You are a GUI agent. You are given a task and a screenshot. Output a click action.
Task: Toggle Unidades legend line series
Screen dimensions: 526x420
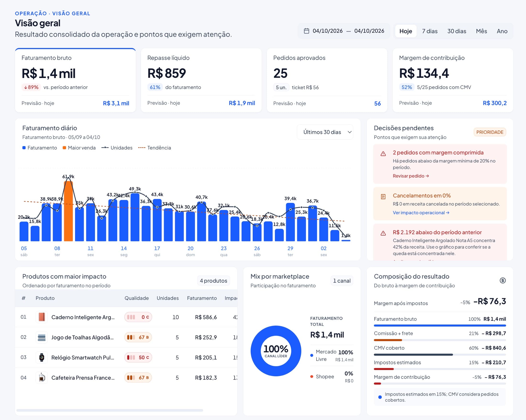[117, 148]
